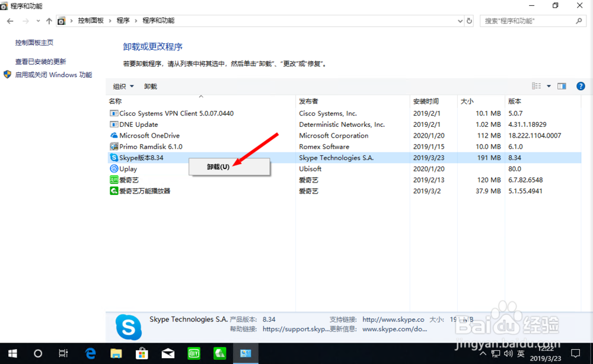This screenshot has height=364, width=593.
Task: Open the notification center icon
Action: [x=576, y=353]
